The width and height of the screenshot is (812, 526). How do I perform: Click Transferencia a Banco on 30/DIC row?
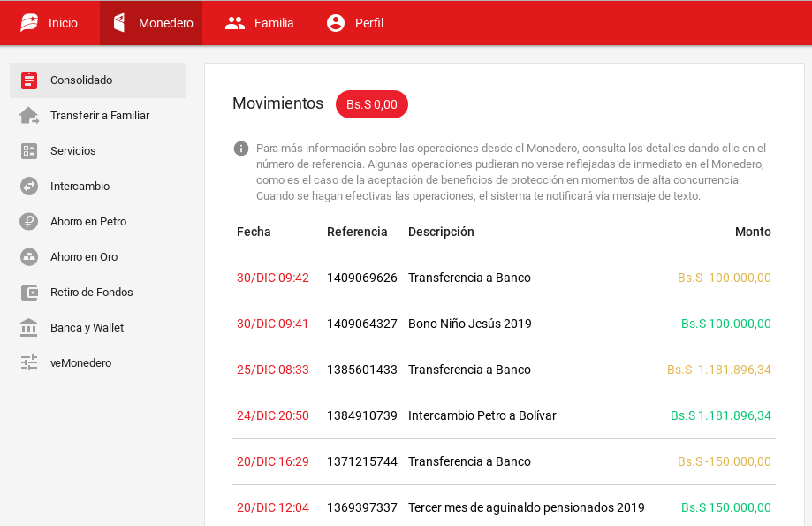coord(469,278)
